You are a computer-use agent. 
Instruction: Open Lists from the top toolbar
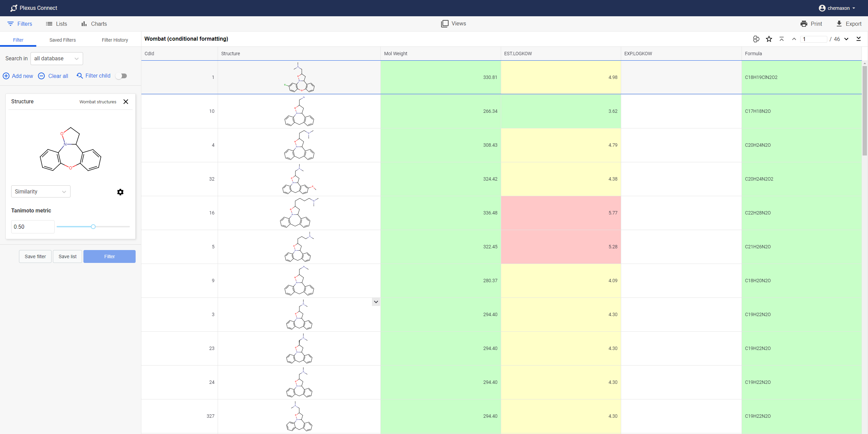click(56, 24)
